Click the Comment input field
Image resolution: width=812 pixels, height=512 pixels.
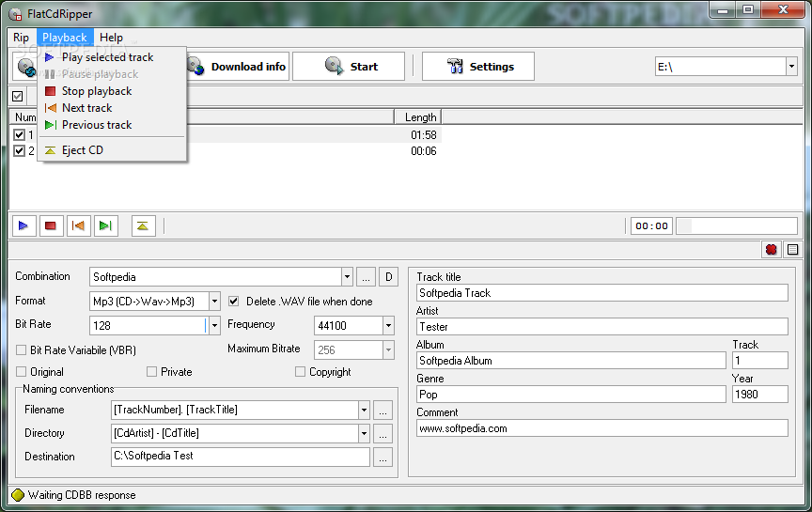click(x=602, y=428)
